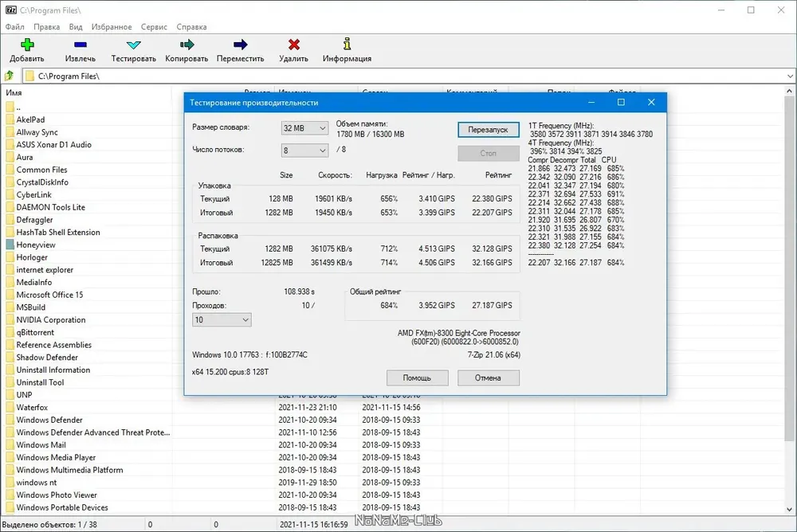
Task: Expand the passes dropdown showing 10
Action: [x=222, y=319]
